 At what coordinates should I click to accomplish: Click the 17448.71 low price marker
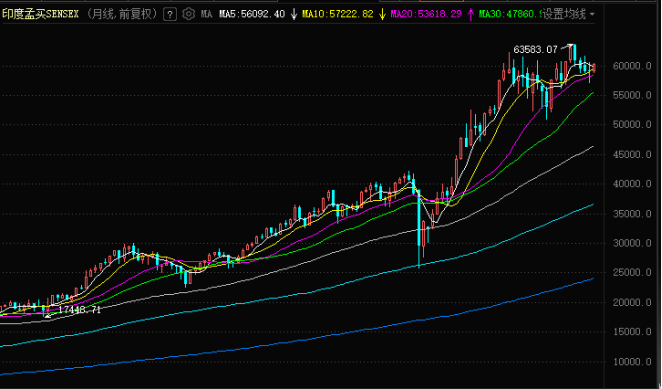coord(79,310)
